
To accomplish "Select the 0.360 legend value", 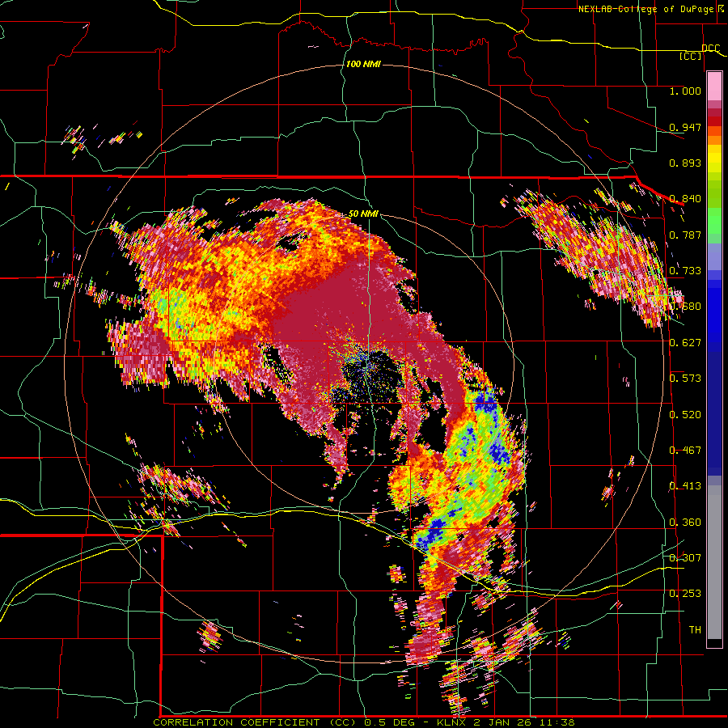I will 685,522.
